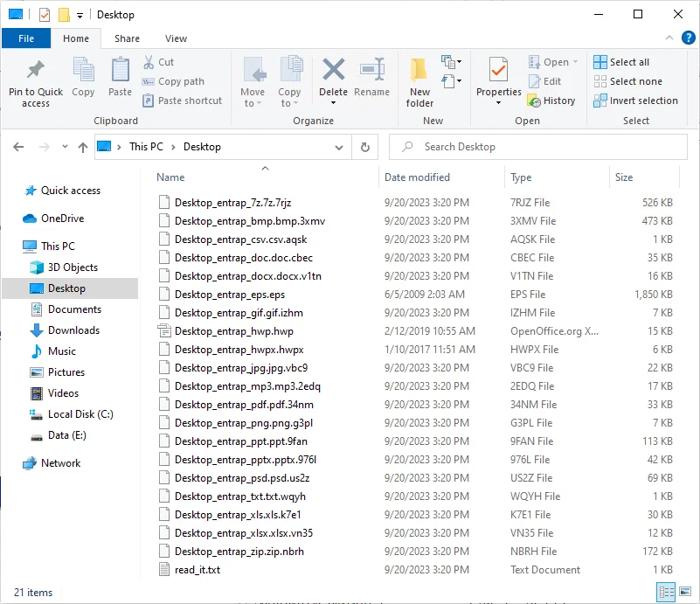Open the View ribbon tab
The width and height of the screenshot is (700, 604).
pyautogui.click(x=176, y=38)
